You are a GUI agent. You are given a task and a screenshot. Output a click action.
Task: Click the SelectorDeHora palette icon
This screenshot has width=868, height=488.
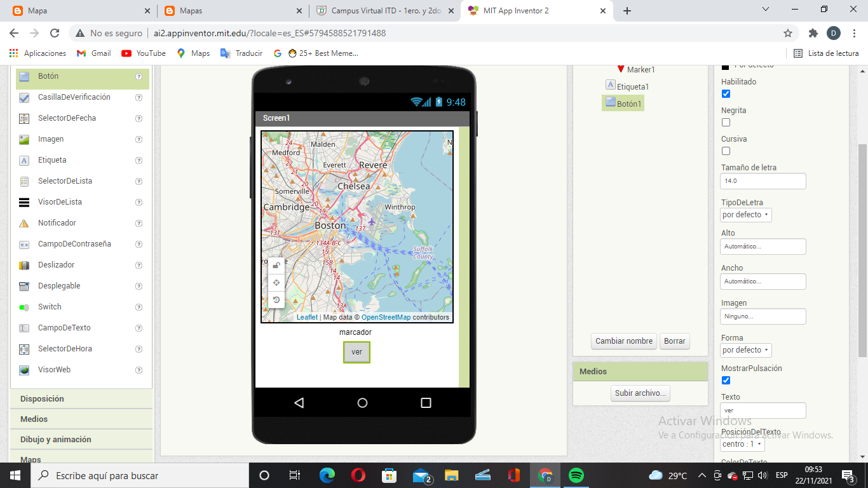coord(24,349)
